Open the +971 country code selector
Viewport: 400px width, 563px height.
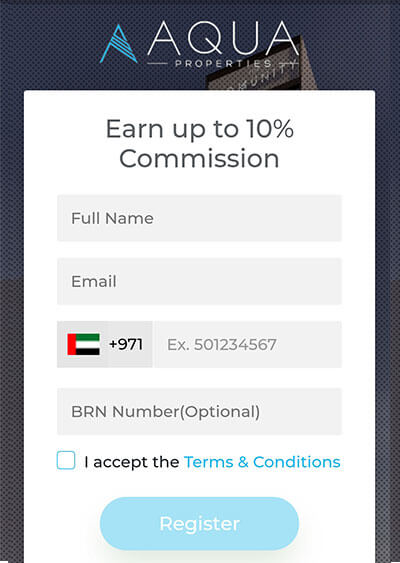coord(105,344)
